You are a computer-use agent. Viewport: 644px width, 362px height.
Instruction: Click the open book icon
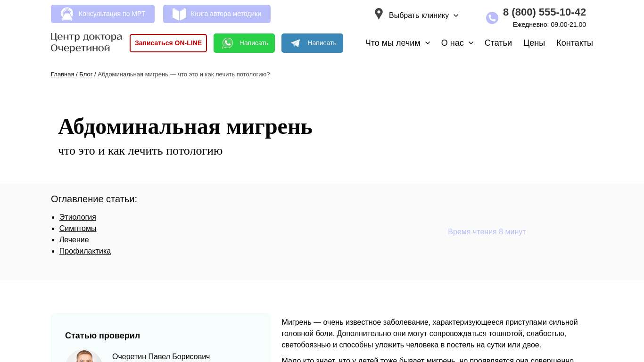tap(179, 14)
